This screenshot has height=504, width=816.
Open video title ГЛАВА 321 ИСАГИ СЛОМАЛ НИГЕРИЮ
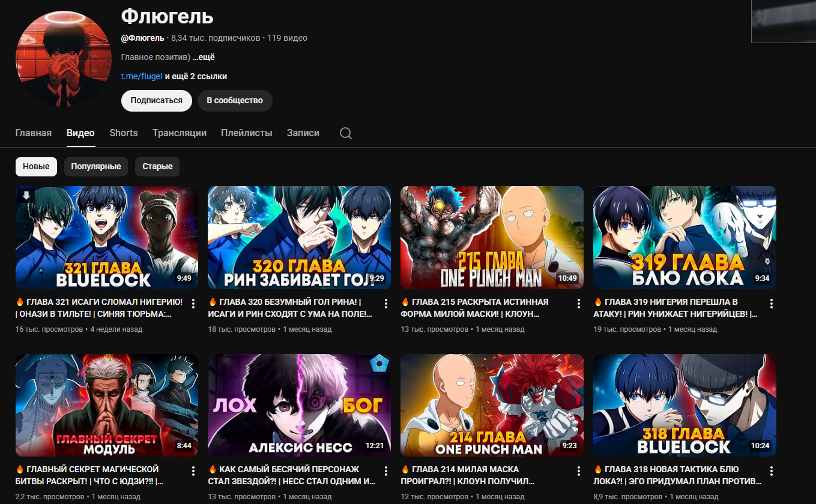coord(98,308)
